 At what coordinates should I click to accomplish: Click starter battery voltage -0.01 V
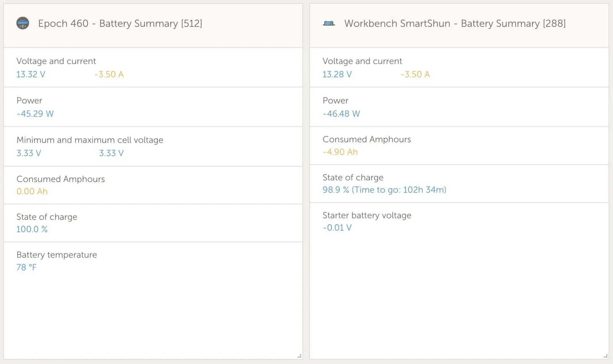(x=337, y=228)
